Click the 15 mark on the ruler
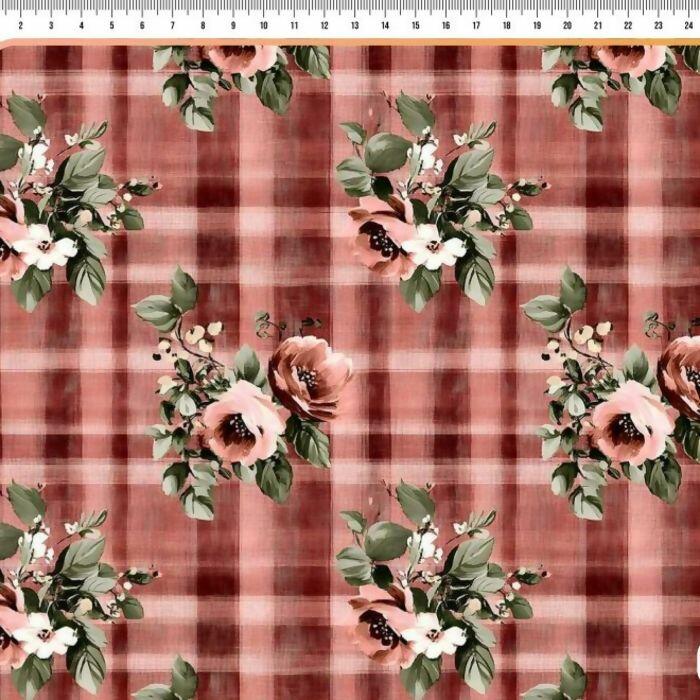The image size is (700, 700). (415, 25)
